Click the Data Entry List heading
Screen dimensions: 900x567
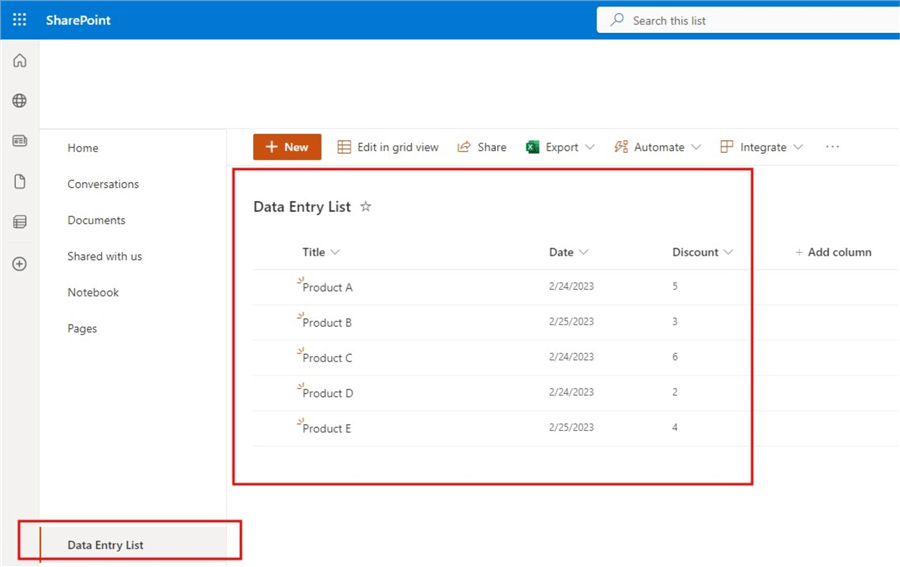click(x=302, y=207)
